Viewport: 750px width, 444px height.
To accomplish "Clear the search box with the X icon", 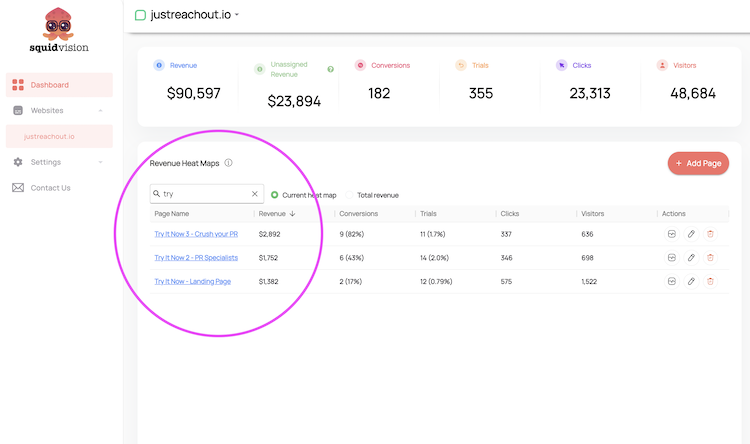I will coord(255,194).
